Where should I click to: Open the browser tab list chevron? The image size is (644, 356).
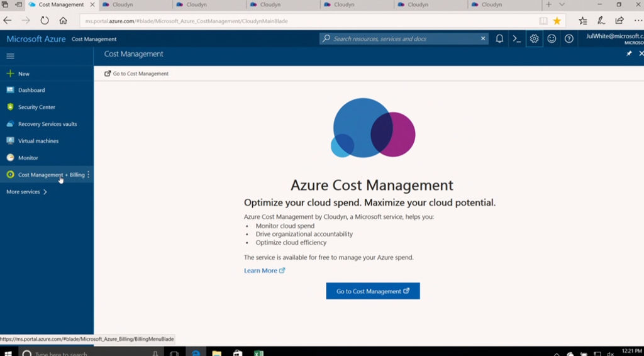pos(562,4)
